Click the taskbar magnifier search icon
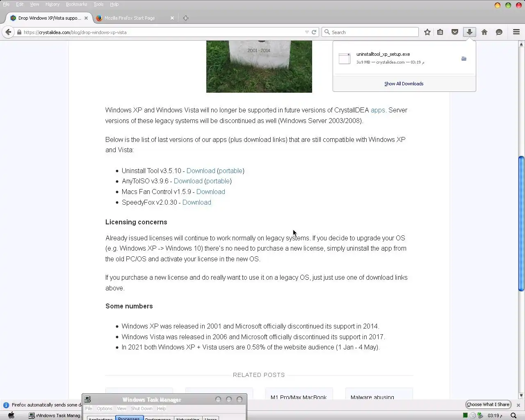Image resolution: width=525 pixels, height=420 pixels. tap(514, 415)
